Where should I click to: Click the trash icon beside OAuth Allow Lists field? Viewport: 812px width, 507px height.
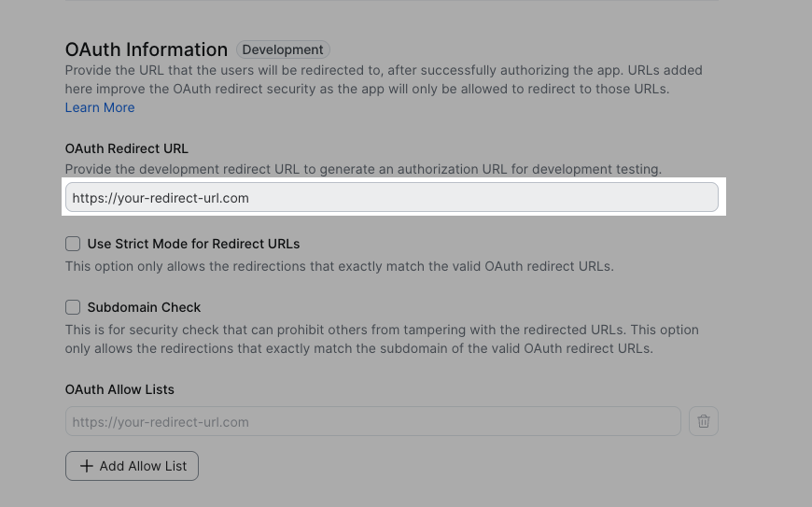point(703,421)
